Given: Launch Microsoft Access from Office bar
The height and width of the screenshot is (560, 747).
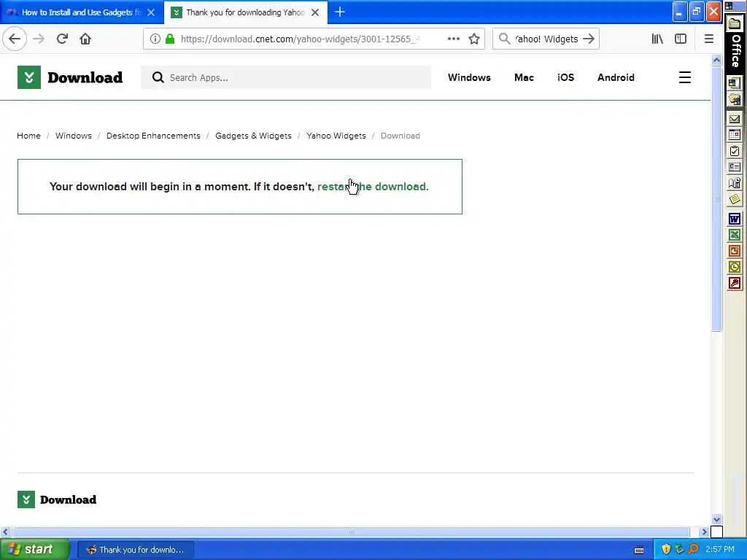Looking at the screenshot, I should click(x=734, y=284).
